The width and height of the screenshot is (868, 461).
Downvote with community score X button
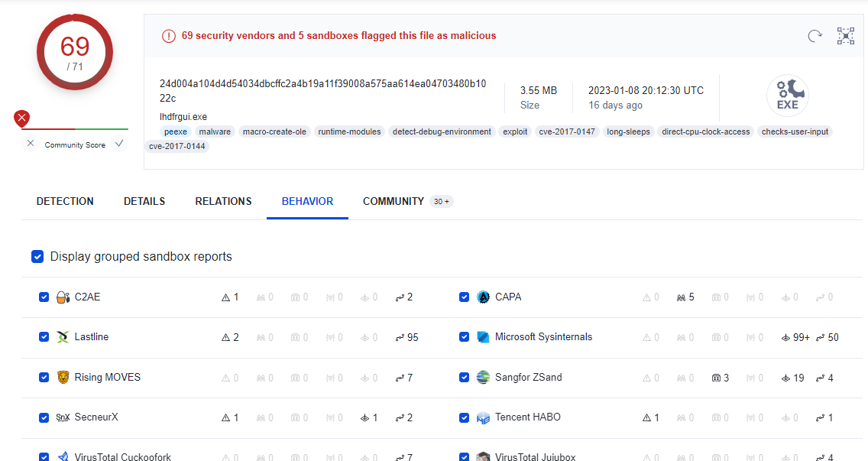(x=31, y=144)
